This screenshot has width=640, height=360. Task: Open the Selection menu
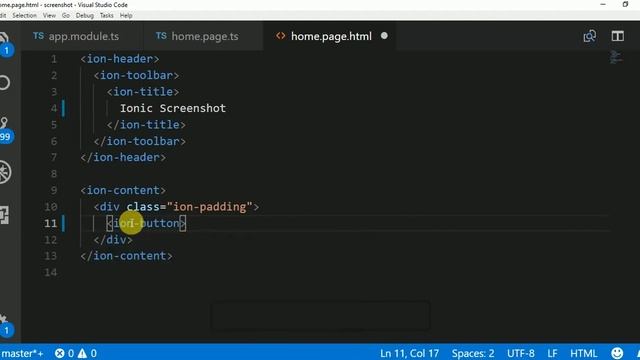pyautogui.click(x=24, y=16)
